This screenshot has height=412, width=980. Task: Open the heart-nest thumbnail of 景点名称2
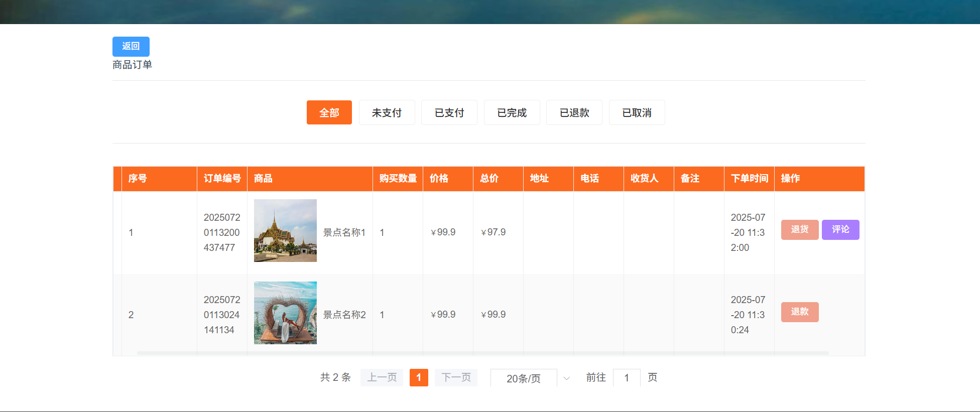(x=285, y=313)
